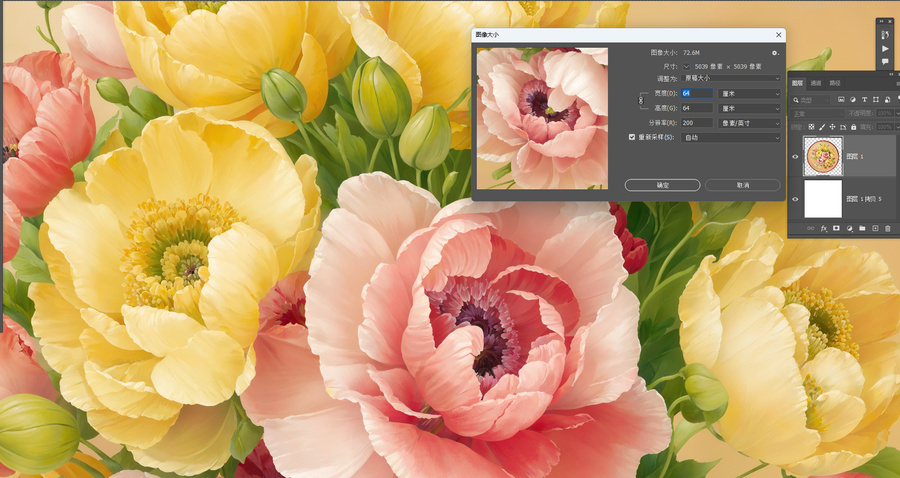Filter layers by shape kind
The image size is (900, 478).
click(x=876, y=99)
